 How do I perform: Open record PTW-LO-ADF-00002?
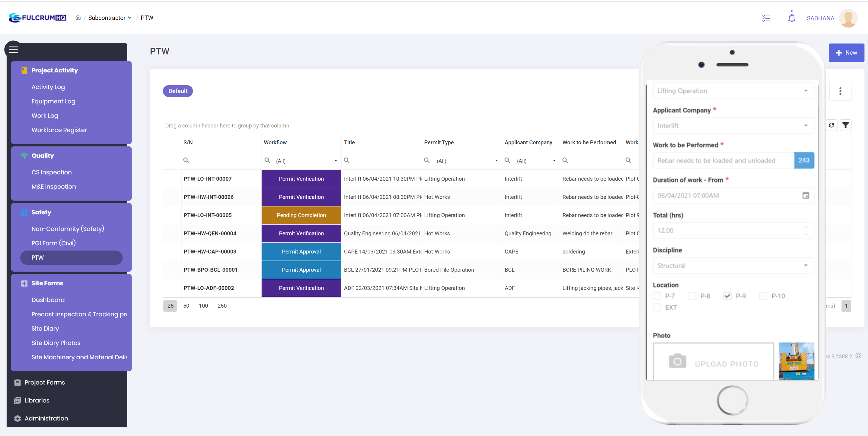point(209,288)
